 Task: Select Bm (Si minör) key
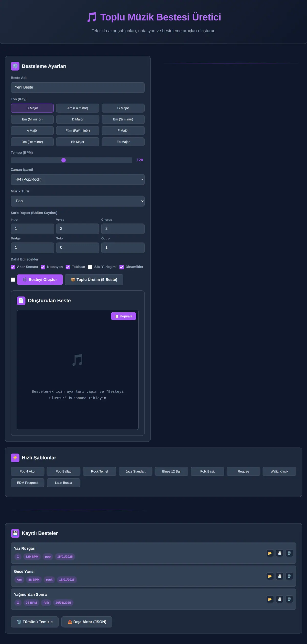(x=123, y=119)
